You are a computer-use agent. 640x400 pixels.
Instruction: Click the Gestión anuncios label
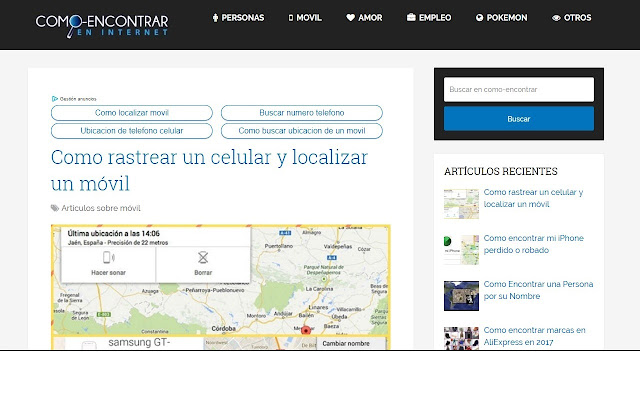pyautogui.click(x=78, y=99)
